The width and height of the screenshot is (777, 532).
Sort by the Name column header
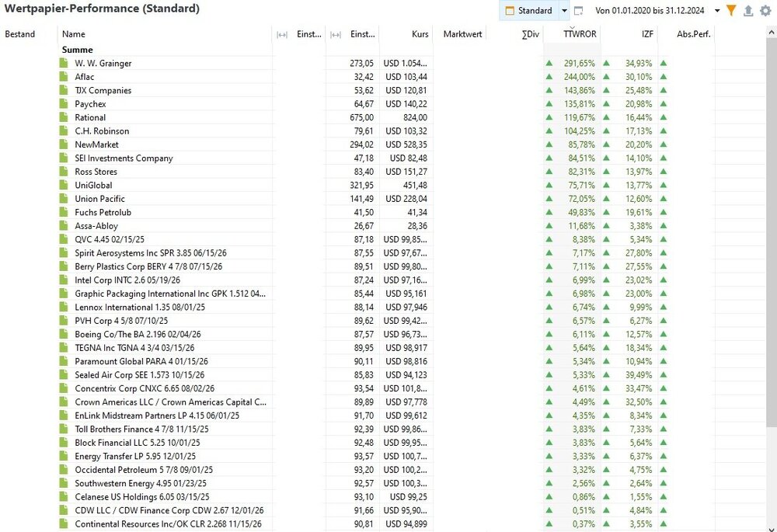pyautogui.click(x=165, y=34)
